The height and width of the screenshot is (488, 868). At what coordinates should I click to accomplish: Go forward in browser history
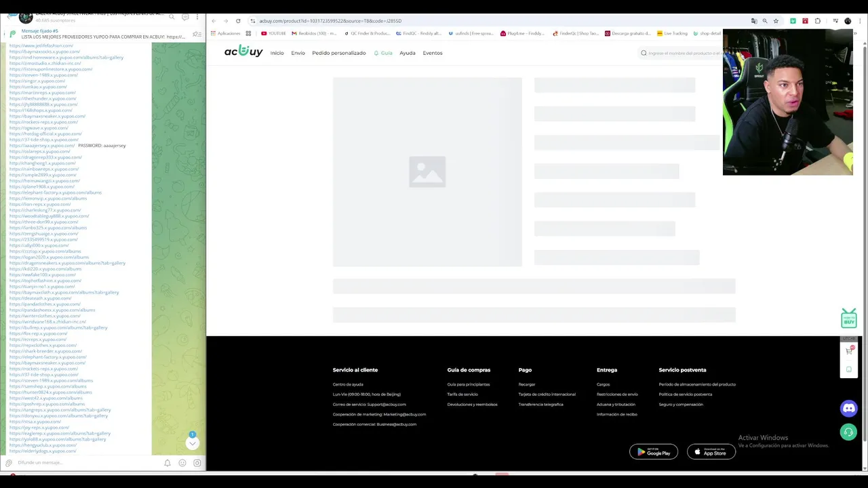pos(226,21)
